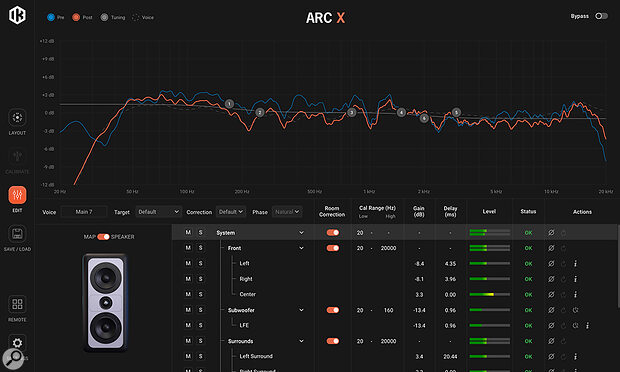Open the info icon for LFE channel

click(588, 326)
